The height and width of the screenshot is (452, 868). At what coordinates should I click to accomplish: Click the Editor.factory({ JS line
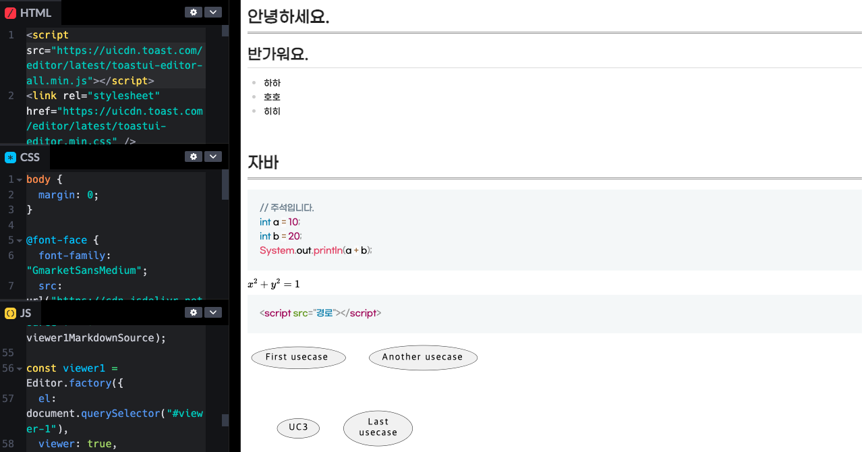click(75, 383)
